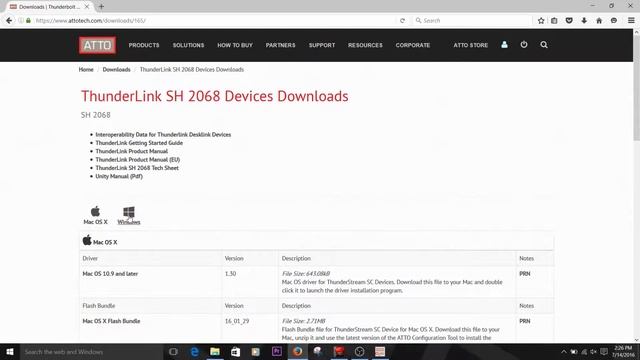The image size is (640, 360).
Task: Launch Microsoft Edge from taskbar
Action: point(194,352)
